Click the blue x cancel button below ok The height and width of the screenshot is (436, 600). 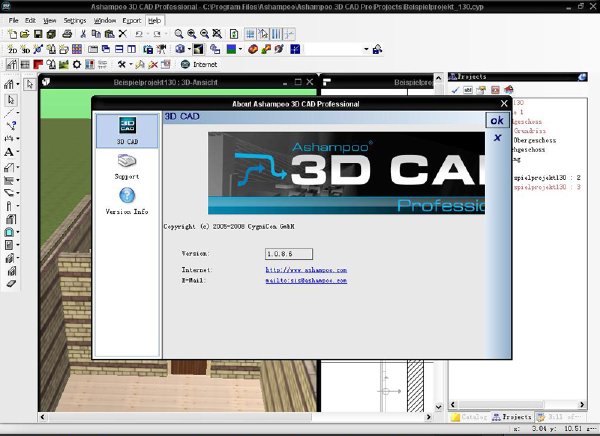pyautogui.click(x=497, y=137)
